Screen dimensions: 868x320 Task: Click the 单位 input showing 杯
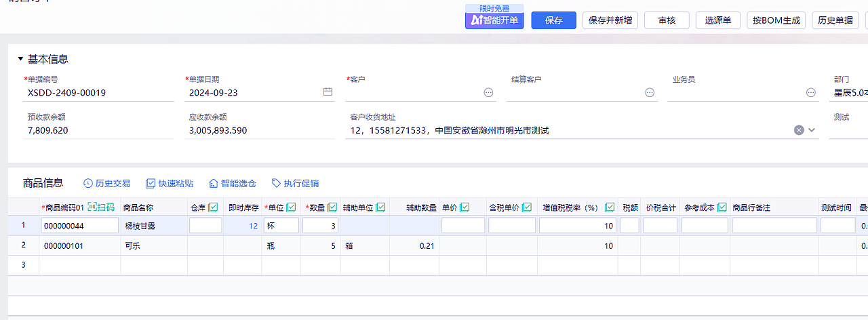(281, 226)
